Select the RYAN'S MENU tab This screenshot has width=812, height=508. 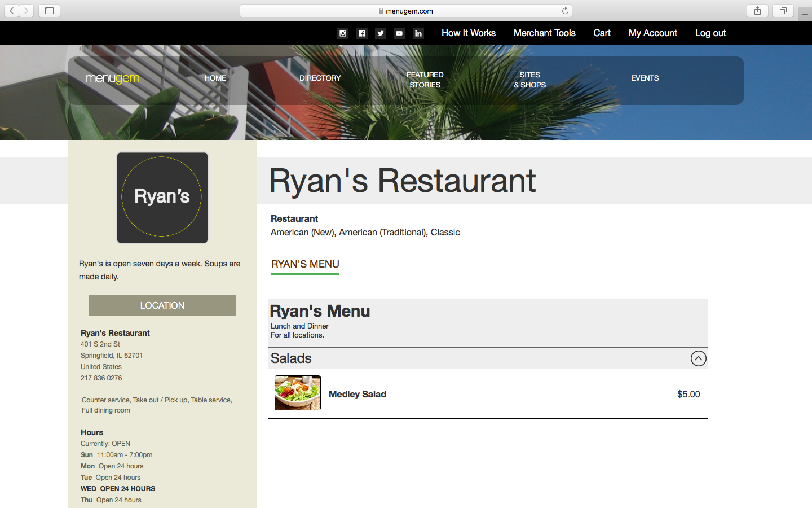pos(305,264)
